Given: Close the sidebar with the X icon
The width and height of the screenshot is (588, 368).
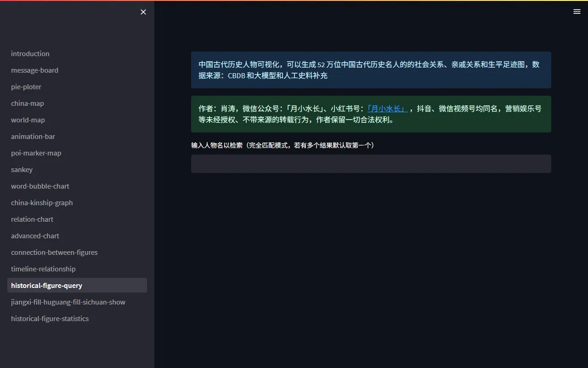Looking at the screenshot, I should tap(143, 12).
